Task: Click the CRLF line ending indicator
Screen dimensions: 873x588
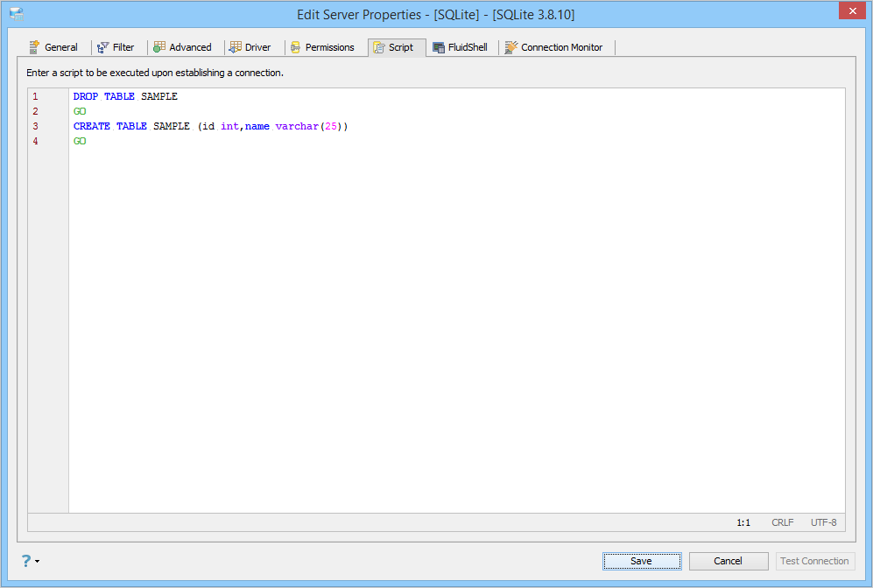Action: [x=782, y=522]
